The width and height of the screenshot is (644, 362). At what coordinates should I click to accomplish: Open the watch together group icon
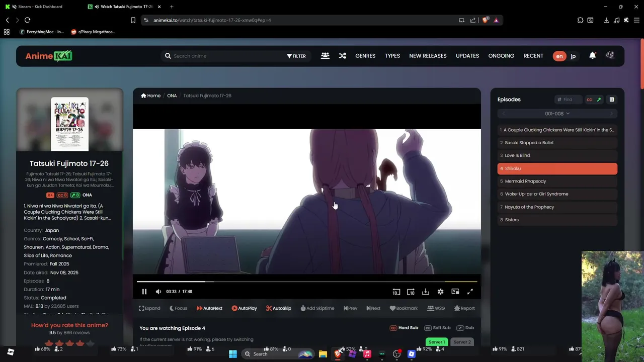tap(325, 56)
